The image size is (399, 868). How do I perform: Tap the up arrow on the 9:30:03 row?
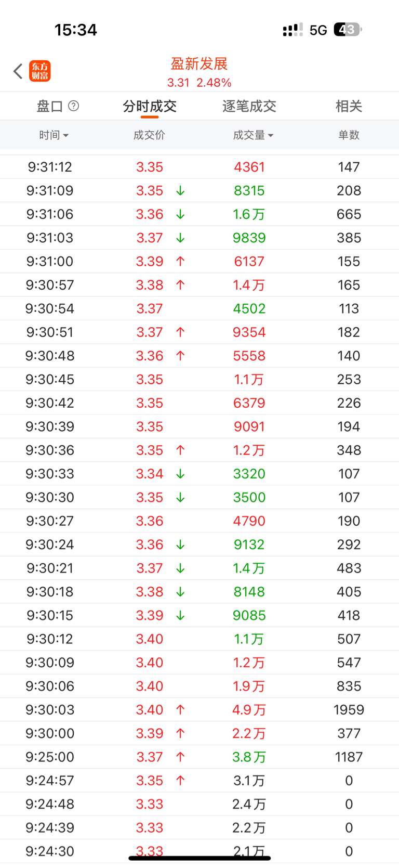[x=180, y=710]
